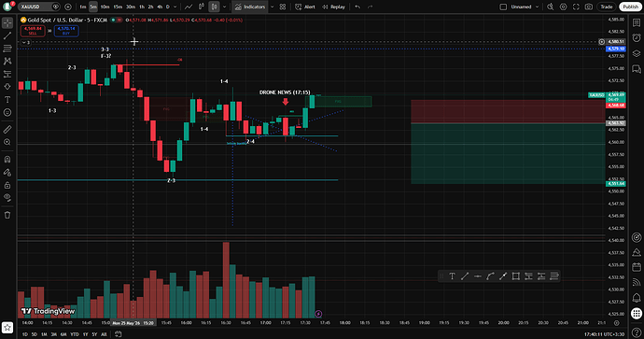Open the chats panel in right sidebar

click(637, 68)
